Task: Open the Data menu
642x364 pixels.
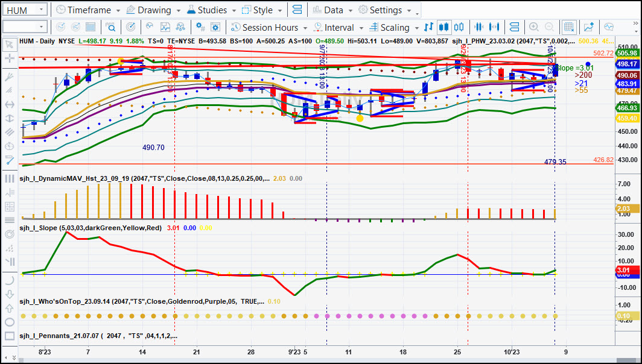Action: (331, 10)
